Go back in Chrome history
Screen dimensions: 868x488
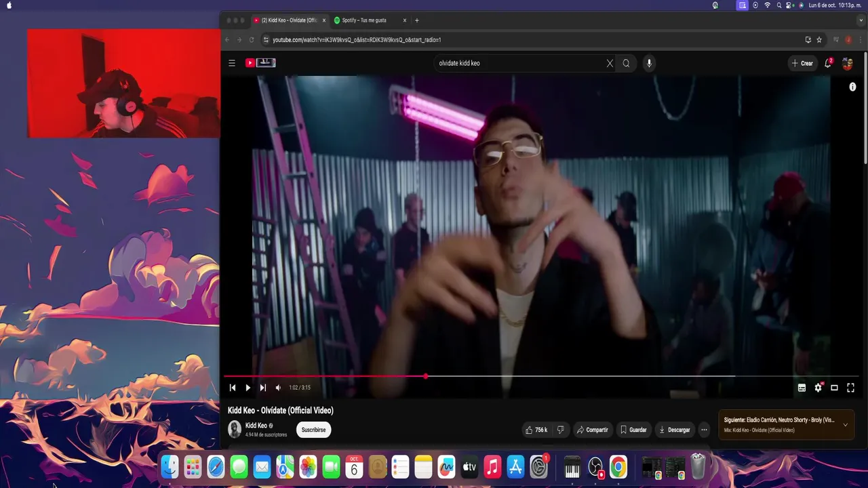pos(227,40)
